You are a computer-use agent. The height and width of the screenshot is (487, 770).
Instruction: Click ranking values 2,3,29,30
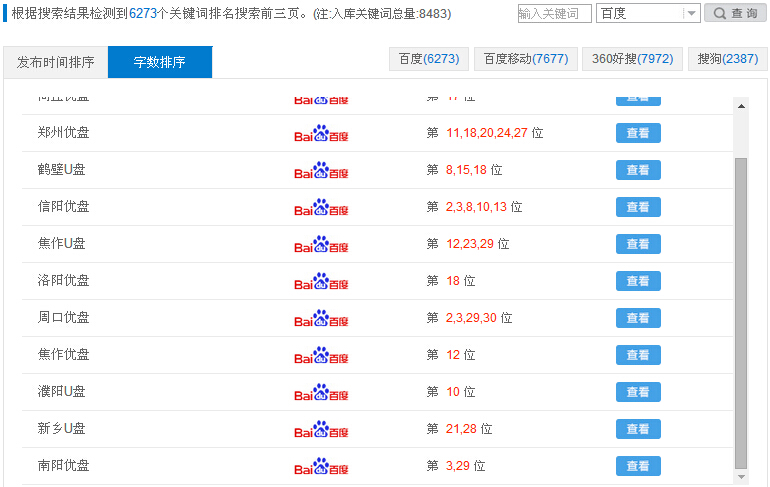[471, 318]
